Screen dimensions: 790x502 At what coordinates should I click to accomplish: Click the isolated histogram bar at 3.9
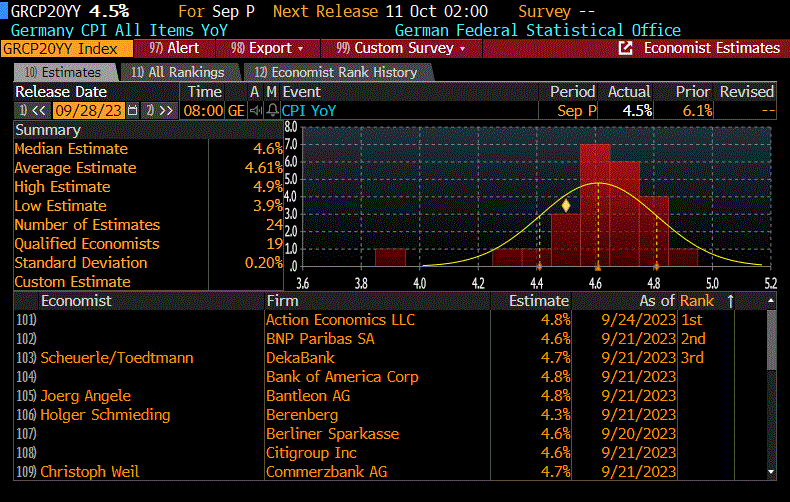(x=390, y=258)
